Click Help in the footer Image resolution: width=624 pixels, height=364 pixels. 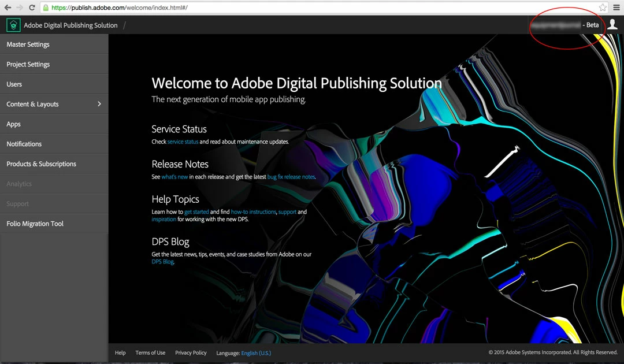click(x=120, y=352)
